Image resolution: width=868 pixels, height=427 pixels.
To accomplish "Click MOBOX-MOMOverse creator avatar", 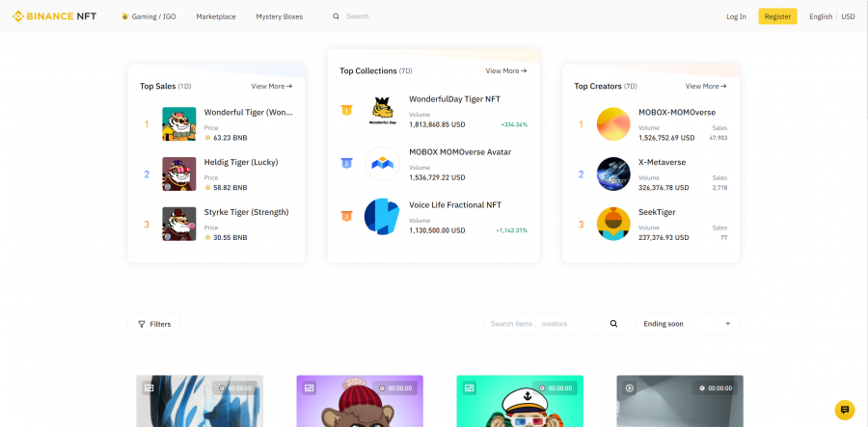I will click(x=613, y=124).
